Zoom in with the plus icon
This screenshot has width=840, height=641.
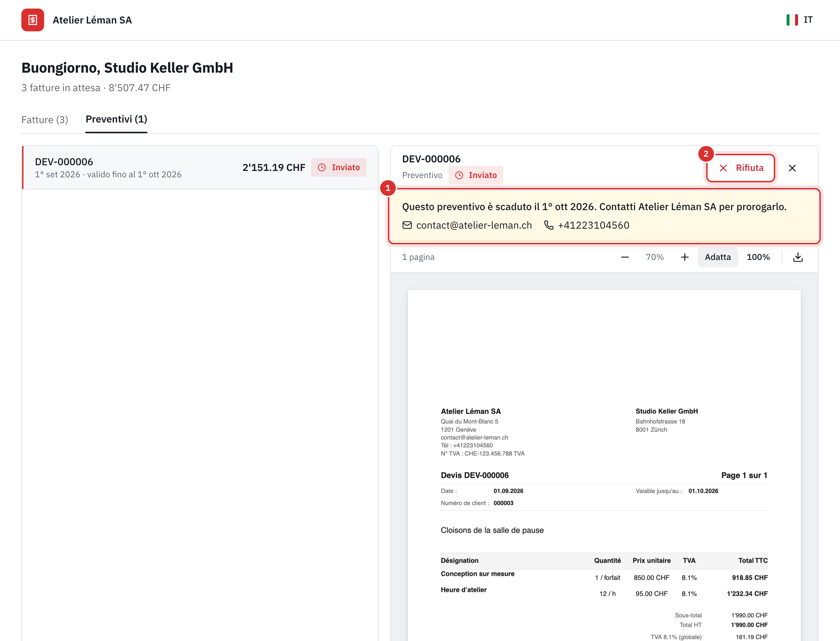tap(684, 257)
